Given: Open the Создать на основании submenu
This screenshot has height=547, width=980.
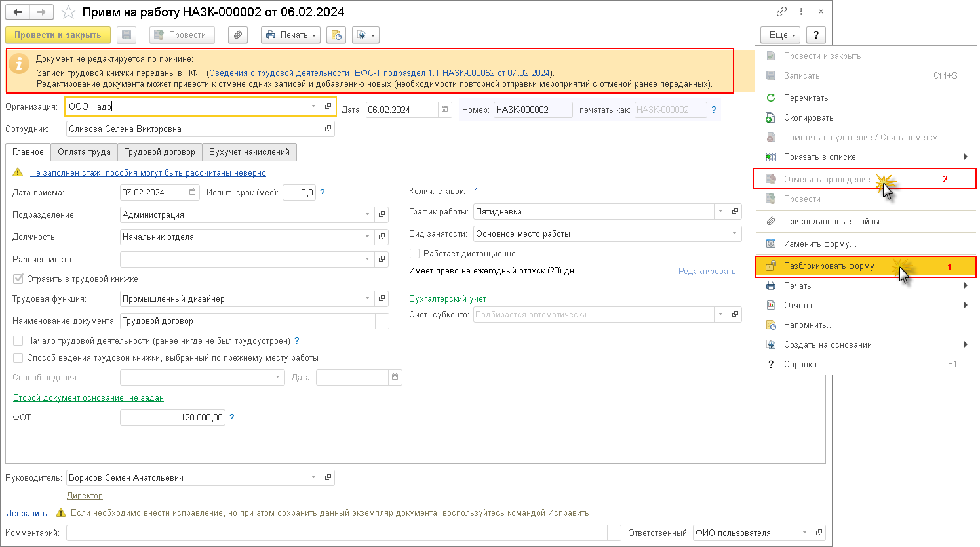Looking at the screenshot, I should tap(828, 345).
